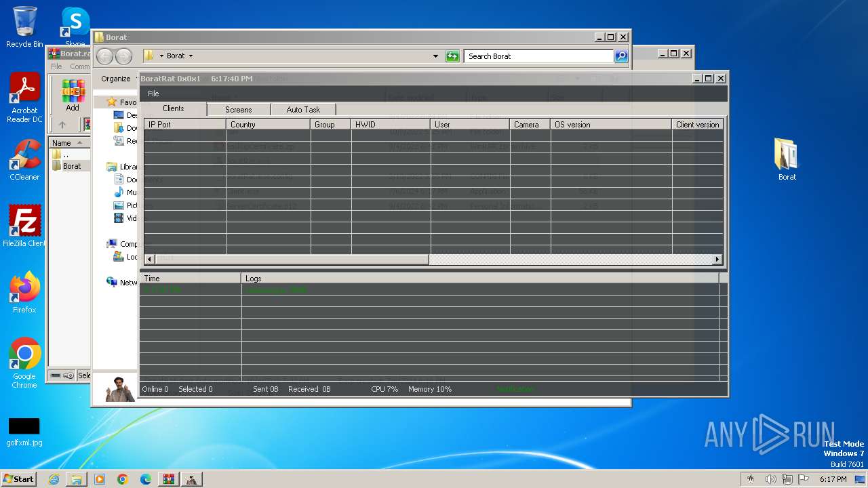Open Internet Explorer from taskbar

pyautogui.click(x=54, y=479)
